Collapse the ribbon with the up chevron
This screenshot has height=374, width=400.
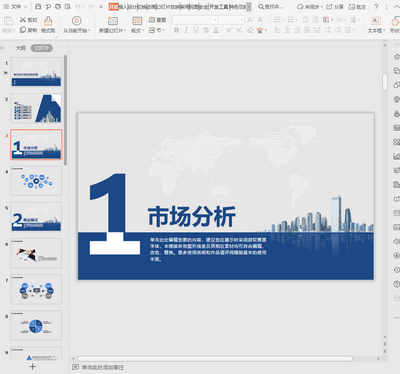[x=396, y=7]
